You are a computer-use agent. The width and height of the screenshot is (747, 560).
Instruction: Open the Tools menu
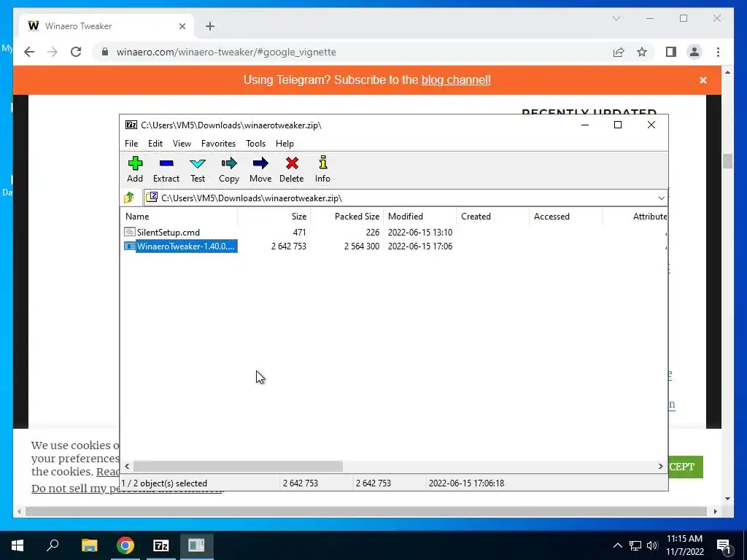click(x=256, y=144)
